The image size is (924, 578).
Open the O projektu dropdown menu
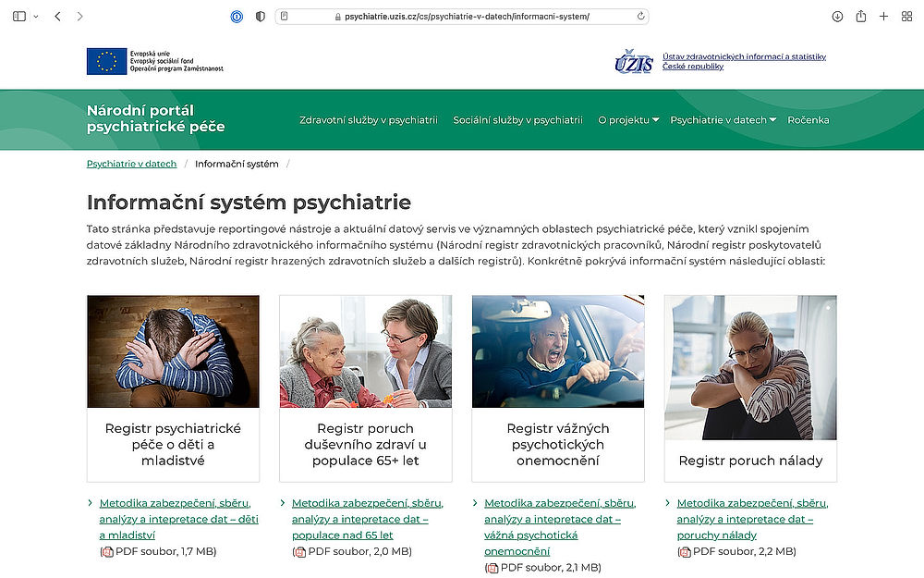626,119
